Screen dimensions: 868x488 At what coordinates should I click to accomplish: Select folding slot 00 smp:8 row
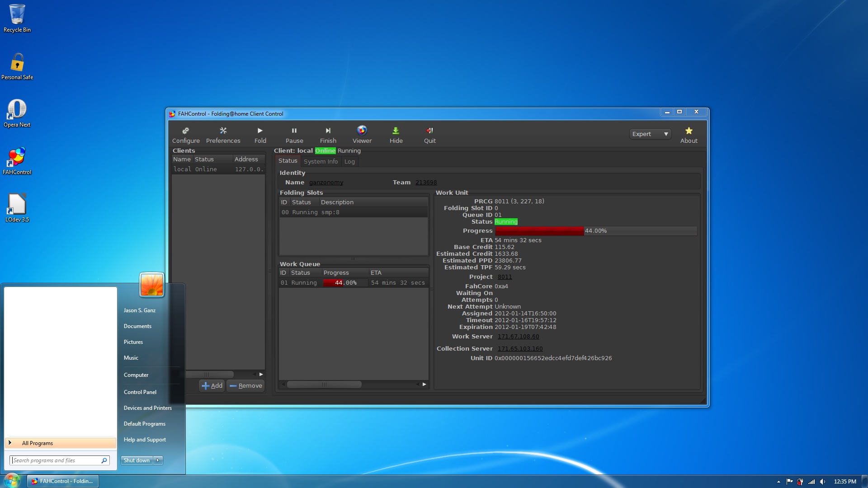[x=353, y=212]
